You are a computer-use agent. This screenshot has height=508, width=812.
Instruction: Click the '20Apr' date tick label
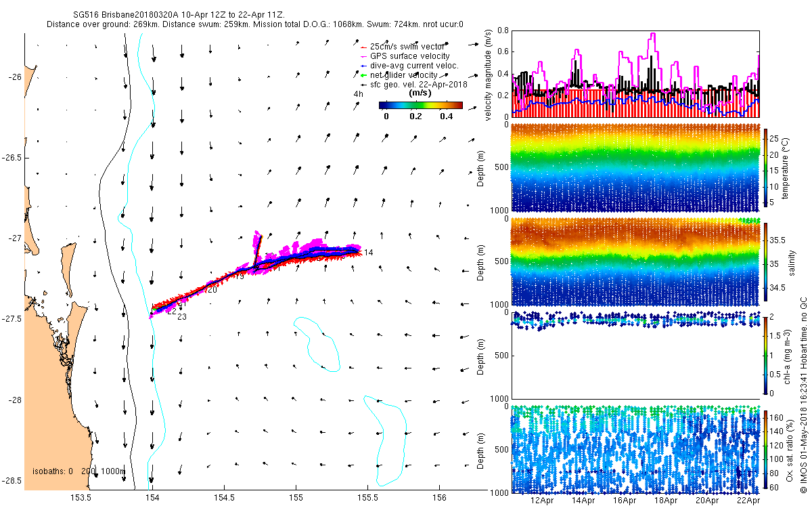coord(708,501)
